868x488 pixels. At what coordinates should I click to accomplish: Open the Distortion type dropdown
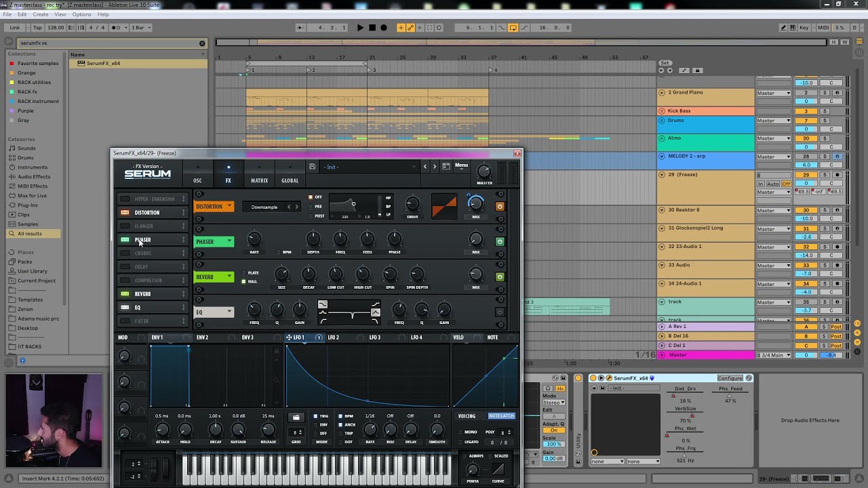point(214,206)
